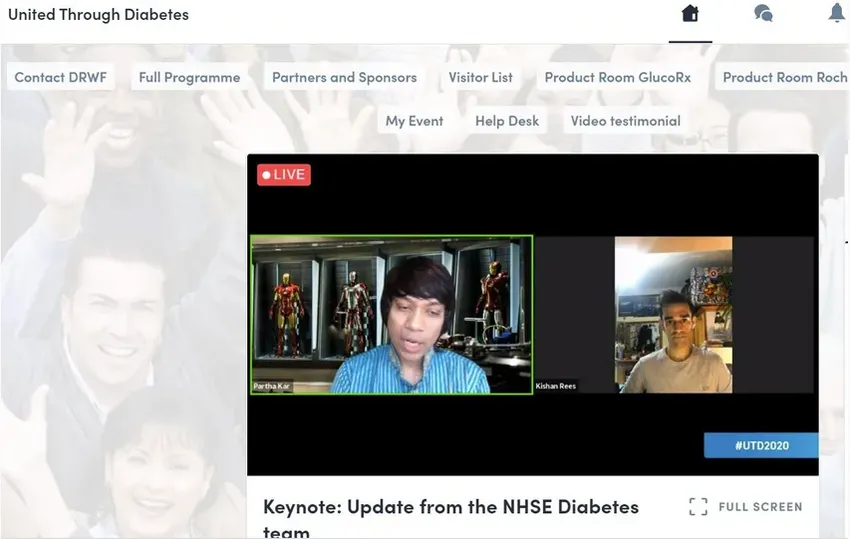Go to the home icon in header
The image size is (850, 539).
[x=690, y=14]
